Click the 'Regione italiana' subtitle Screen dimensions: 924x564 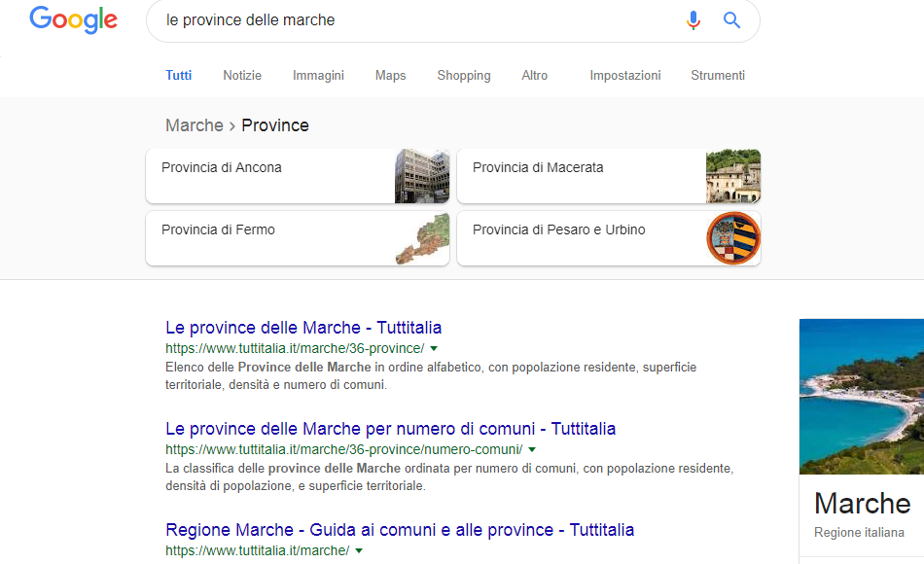[x=859, y=533]
